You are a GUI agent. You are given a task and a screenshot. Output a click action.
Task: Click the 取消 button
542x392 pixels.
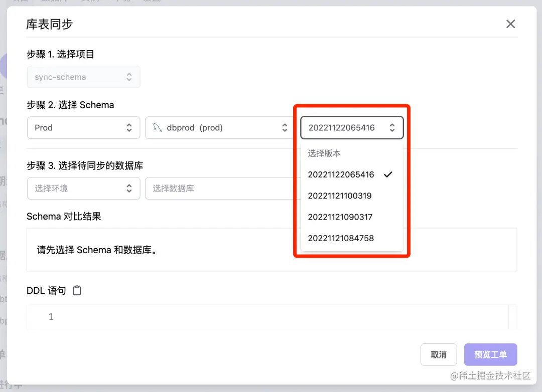coord(439,354)
